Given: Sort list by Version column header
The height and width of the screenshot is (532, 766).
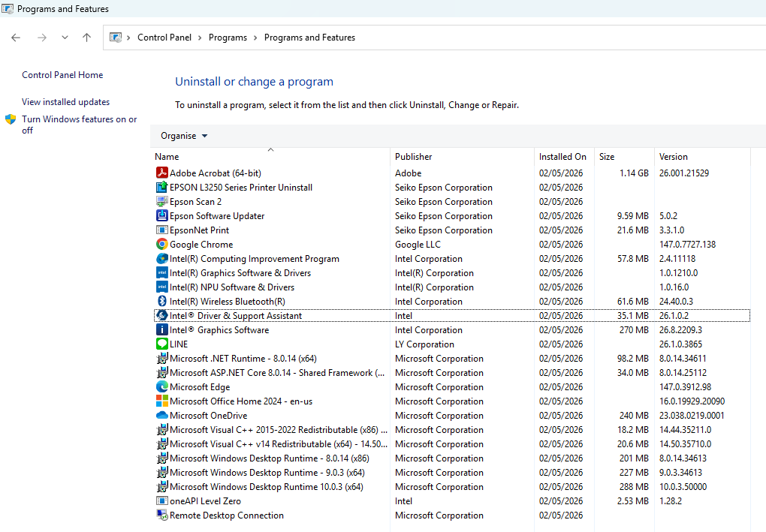Looking at the screenshot, I should (702, 156).
